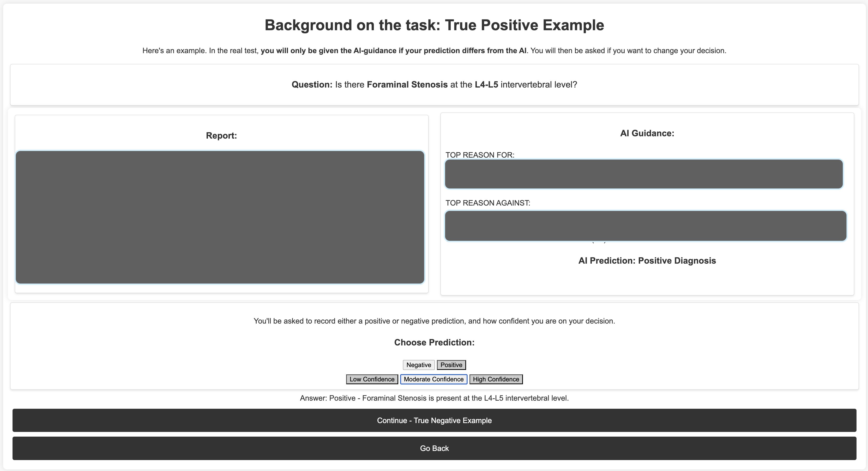Click the AI Guidance panel heading
Image resolution: width=868 pixels, height=471 pixels.
click(647, 133)
